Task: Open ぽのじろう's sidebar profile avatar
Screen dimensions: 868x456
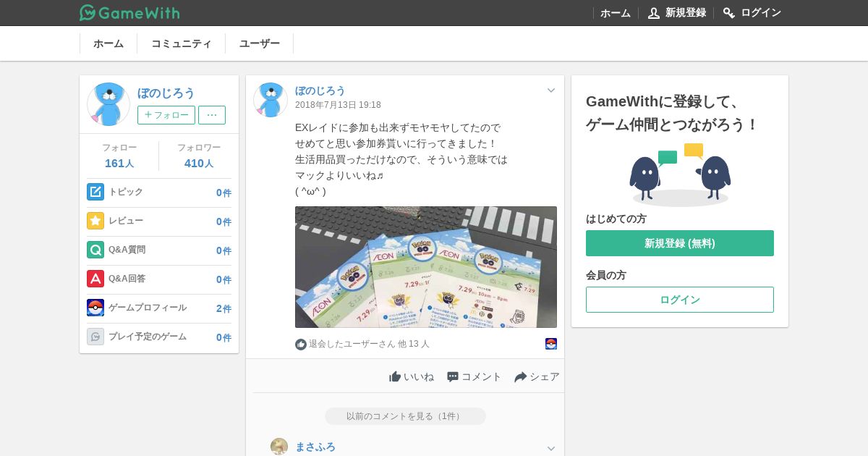Action: 109,104
